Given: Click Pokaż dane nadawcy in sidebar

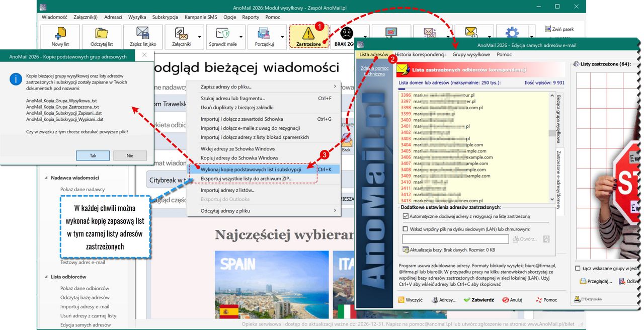Looking at the screenshot, I should click(83, 189).
